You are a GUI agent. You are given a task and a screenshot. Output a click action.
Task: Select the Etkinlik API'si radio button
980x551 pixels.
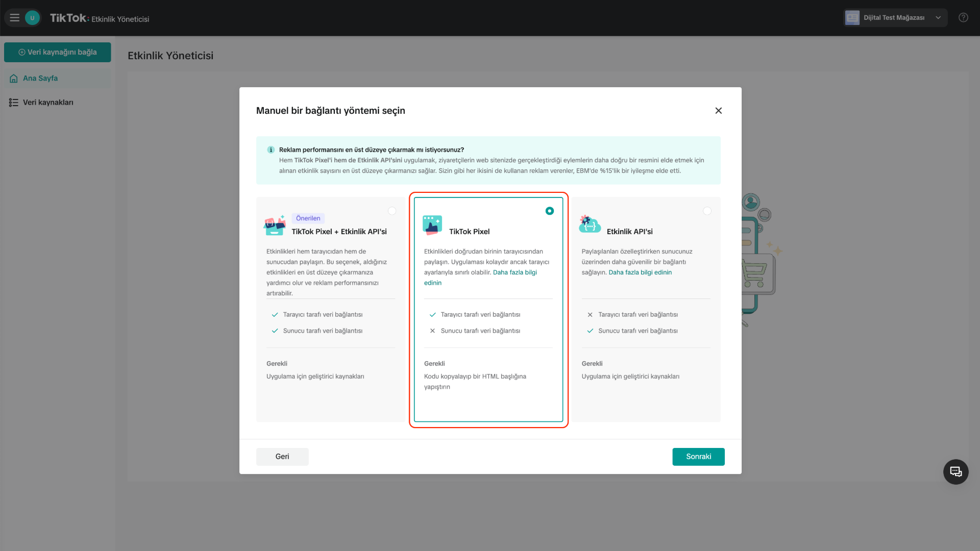pyautogui.click(x=707, y=211)
